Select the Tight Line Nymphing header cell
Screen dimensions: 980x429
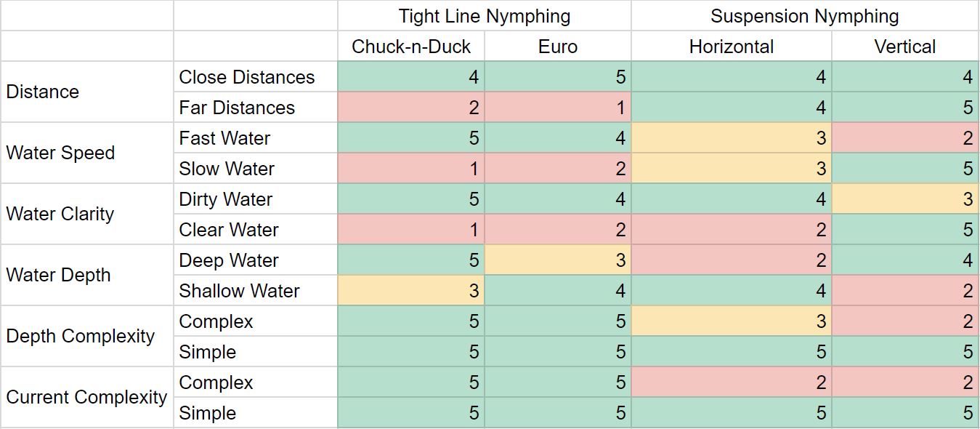pos(485,16)
